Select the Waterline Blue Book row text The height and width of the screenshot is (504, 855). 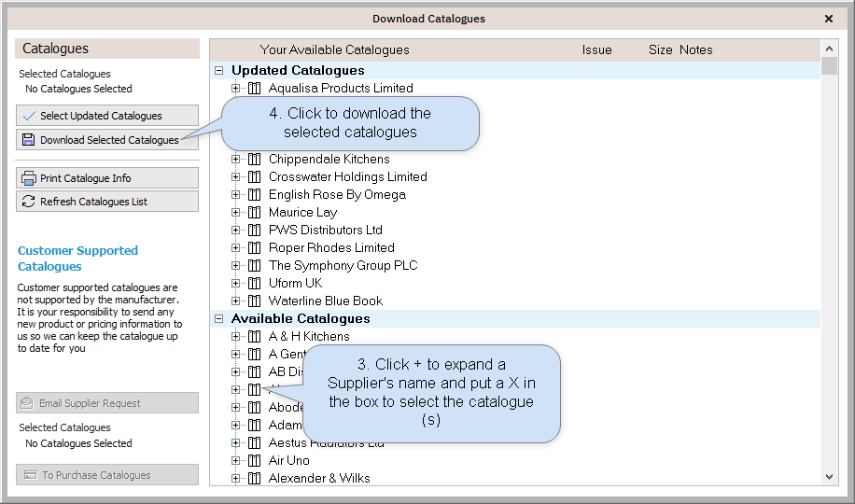[x=326, y=301]
